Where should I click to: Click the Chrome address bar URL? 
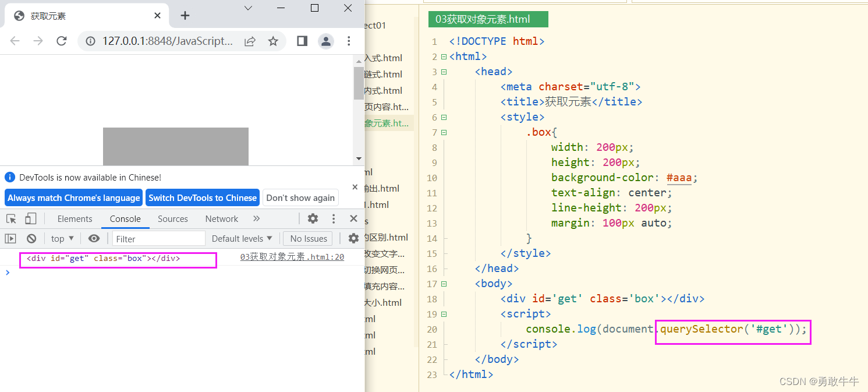coord(168,41)
